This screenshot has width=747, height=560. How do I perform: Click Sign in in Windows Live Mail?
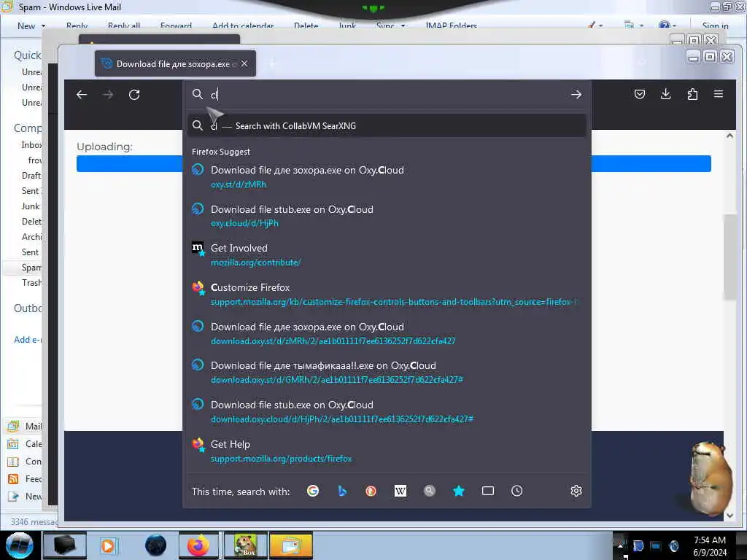coord(715,26)
